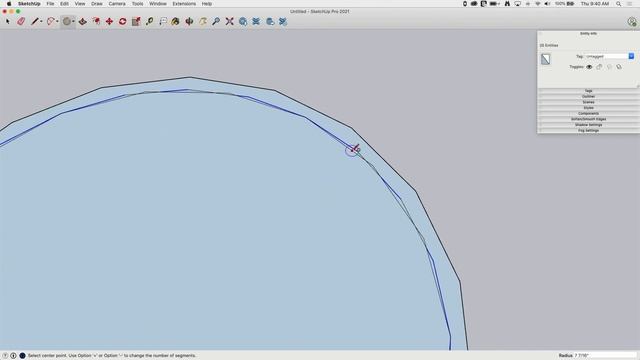
Task: Toggle the lock entity icon
Action: tap(599, 67)
